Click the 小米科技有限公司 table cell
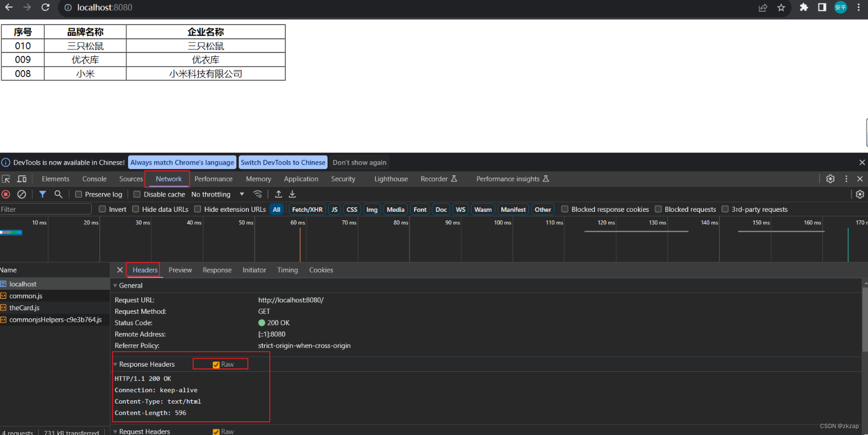The width and height of the screenshot is (868, 435). (x=206, y=73)
